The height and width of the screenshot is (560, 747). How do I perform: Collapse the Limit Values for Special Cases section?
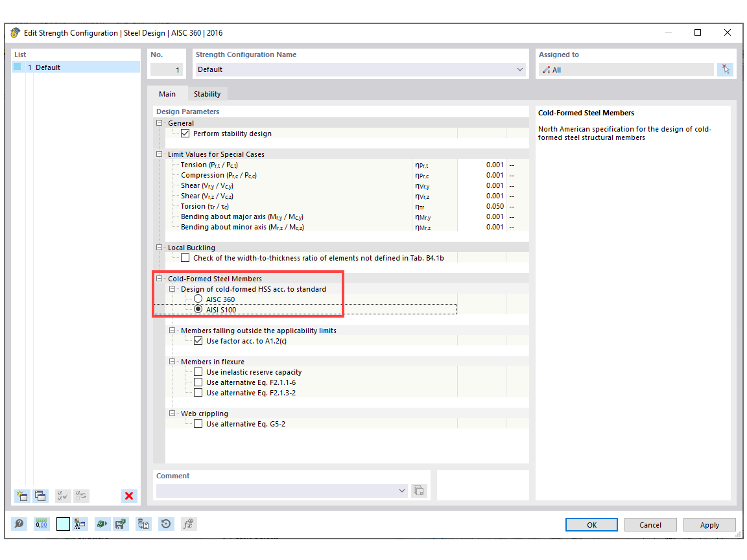click(x=160, y=154)
